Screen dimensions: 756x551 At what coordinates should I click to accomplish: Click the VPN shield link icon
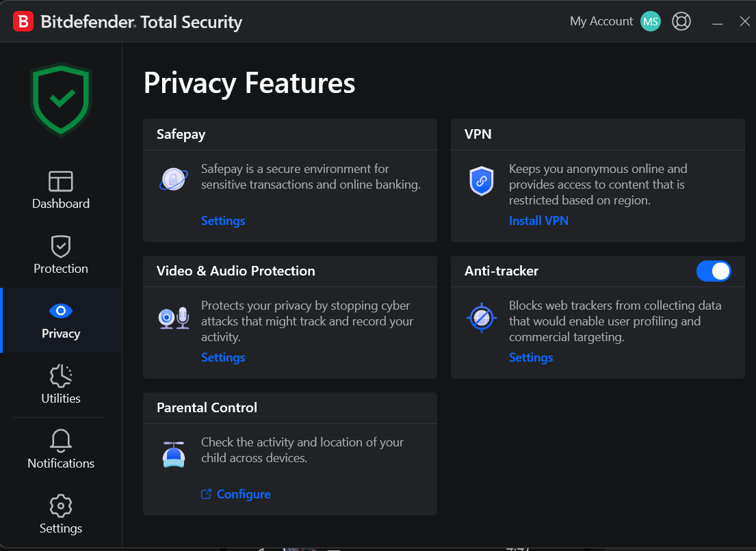pyautogui.click(x=482, y=181)
